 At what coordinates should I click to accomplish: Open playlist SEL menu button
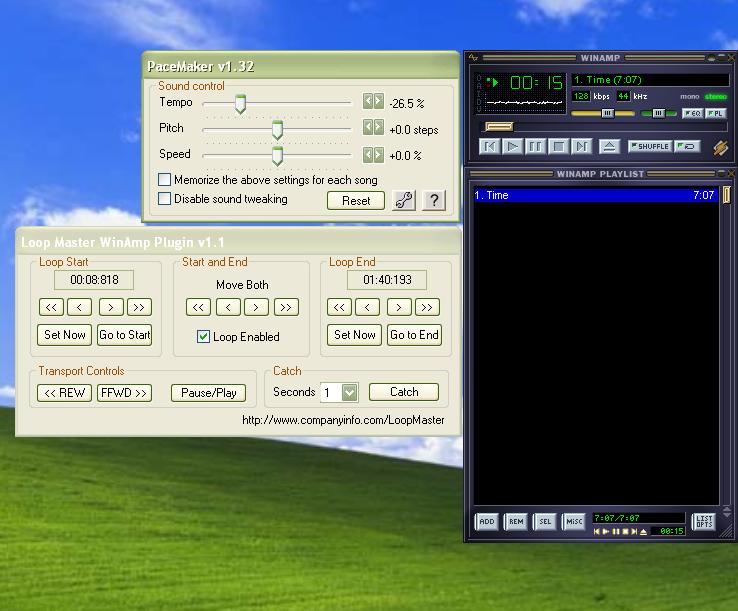[x=545, y=522]
